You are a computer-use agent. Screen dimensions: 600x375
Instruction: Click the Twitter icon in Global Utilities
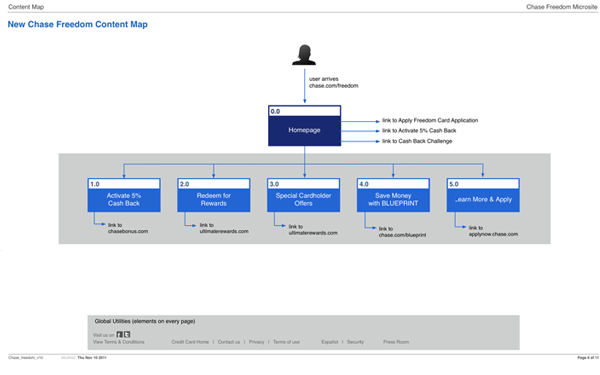pyautogui.click(x=127, y=334)
